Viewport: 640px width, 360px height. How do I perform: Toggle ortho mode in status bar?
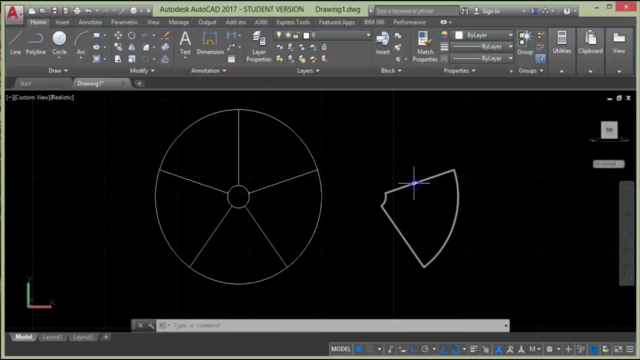(x=413, y=349)
